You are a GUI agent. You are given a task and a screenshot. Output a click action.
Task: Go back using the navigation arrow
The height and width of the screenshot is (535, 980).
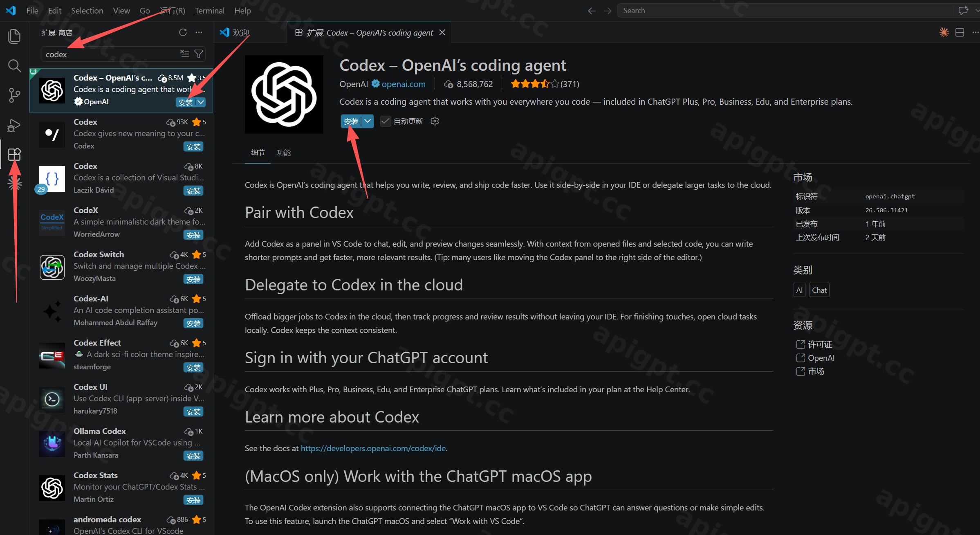pos(591,11)
